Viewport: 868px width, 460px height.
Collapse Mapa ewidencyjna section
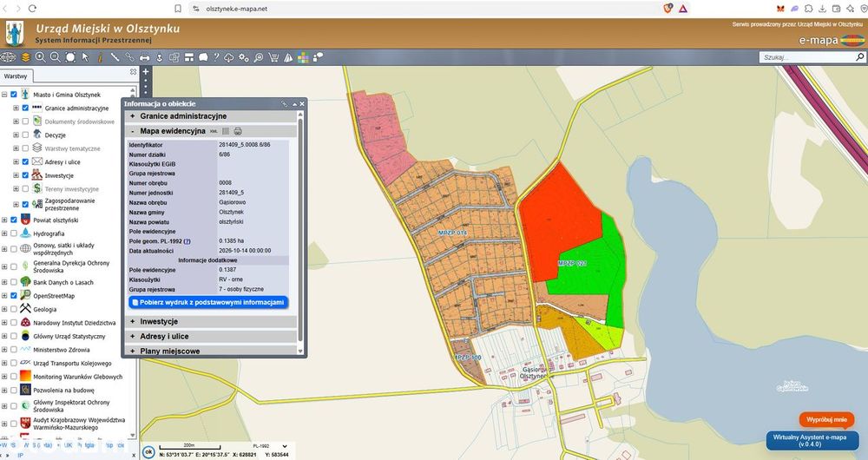click(132, 131)
